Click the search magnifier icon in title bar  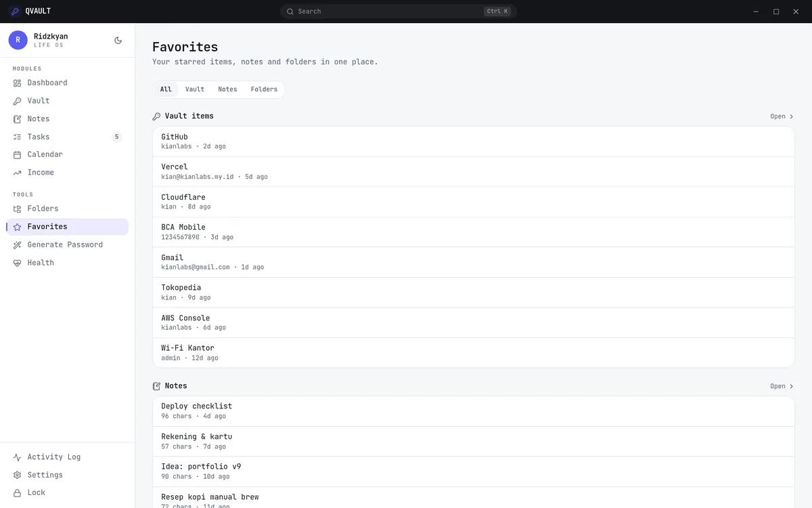[290, 12]
